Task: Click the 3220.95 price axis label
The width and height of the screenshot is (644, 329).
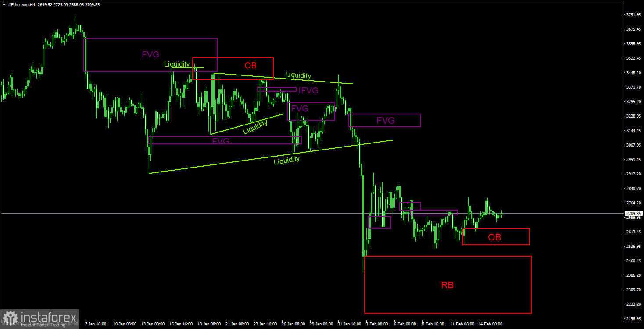Action: [634, 116]
